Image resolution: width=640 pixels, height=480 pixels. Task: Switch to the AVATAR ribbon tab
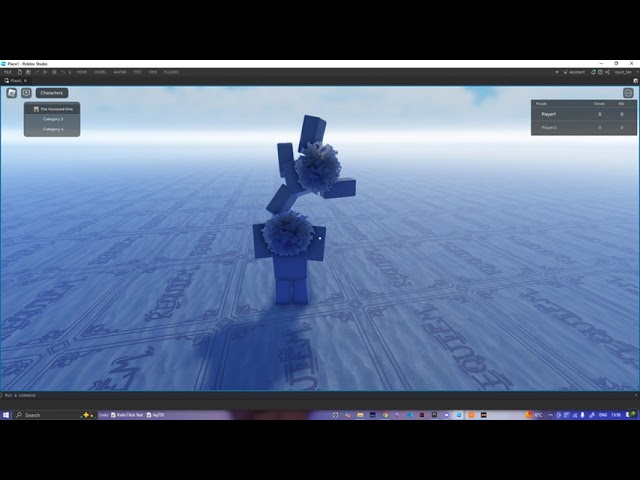click(120, 72)
